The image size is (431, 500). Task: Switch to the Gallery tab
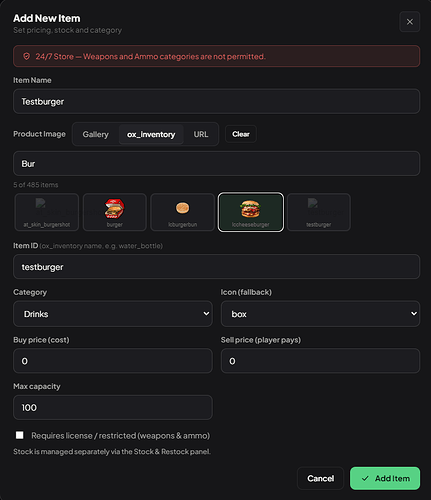(96, 134)
